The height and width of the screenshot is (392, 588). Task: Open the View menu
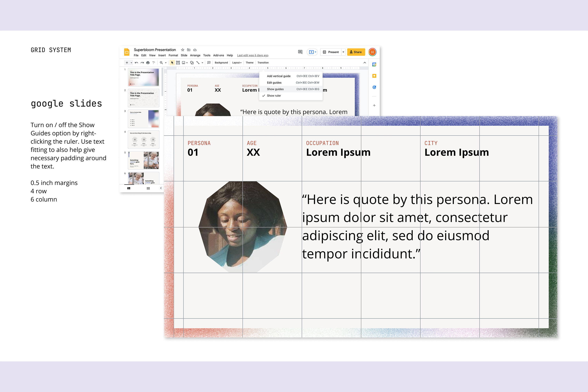tap(152, 55)
